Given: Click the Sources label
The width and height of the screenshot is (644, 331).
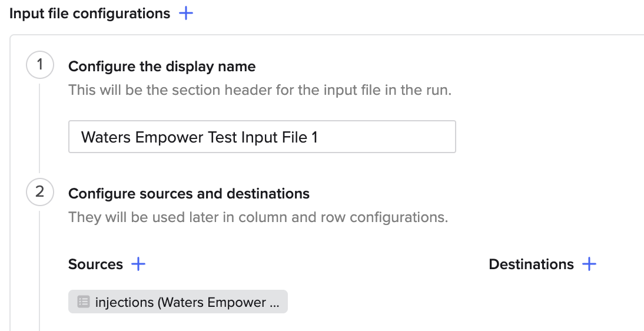Looking at the screenshot, I should coord(96,264).
